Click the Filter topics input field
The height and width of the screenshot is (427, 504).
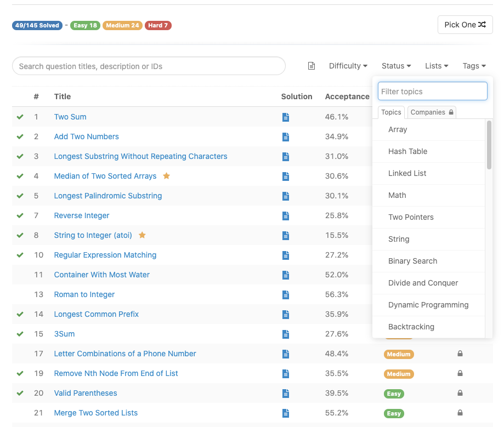(x=433, y=91)
